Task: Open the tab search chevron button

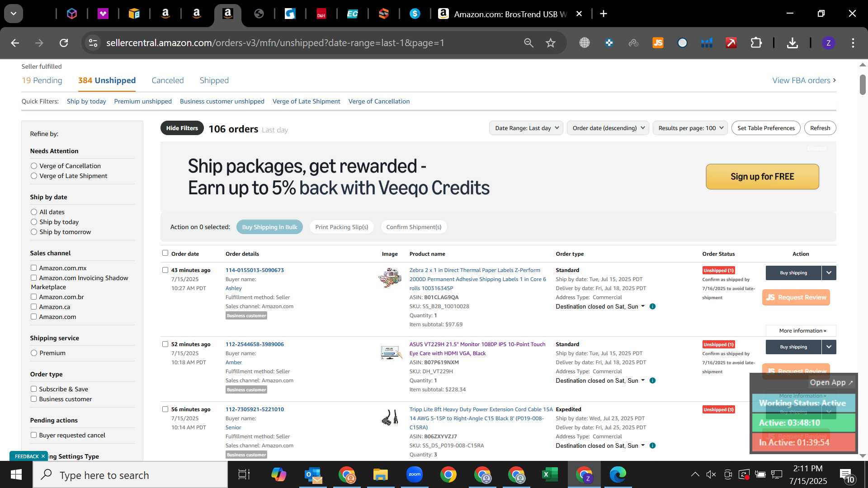Action: click(14, 14)
